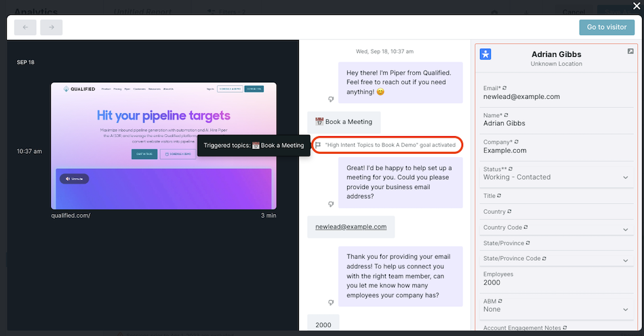Expand the Country Code dropdown
The height and width of the screenshot is (336, 644).
tap(556, 228)
